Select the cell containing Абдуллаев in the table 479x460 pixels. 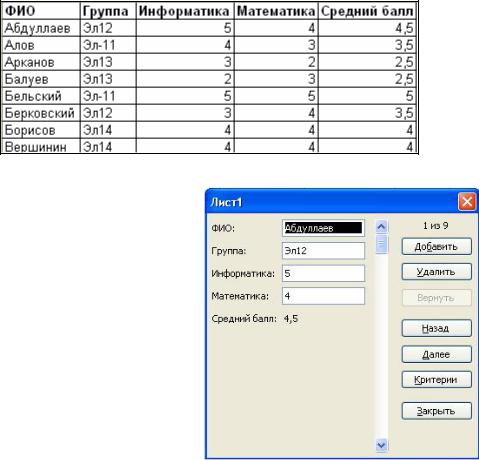[x=41, y=28]
